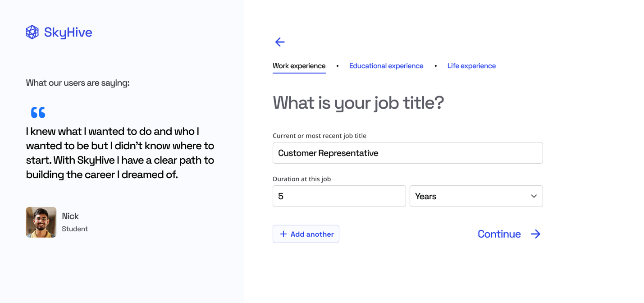Click the Nick Student name label
This screenshot has width=644, height=303.
[75, 222]
